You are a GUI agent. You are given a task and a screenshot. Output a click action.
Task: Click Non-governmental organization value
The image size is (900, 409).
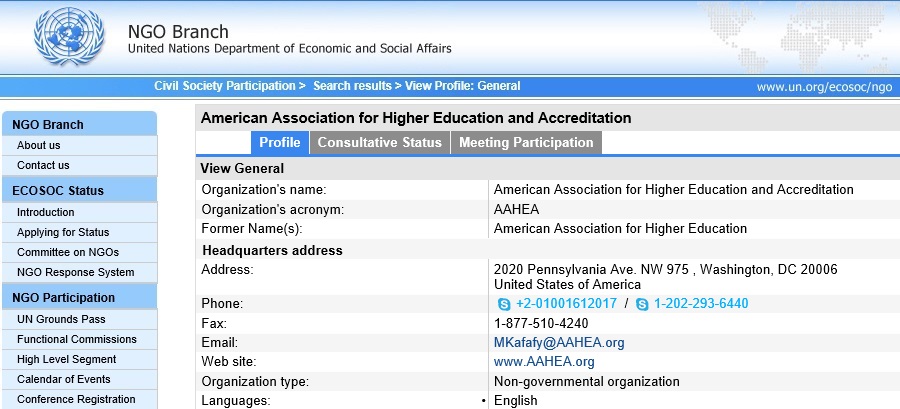pos(587,381)
